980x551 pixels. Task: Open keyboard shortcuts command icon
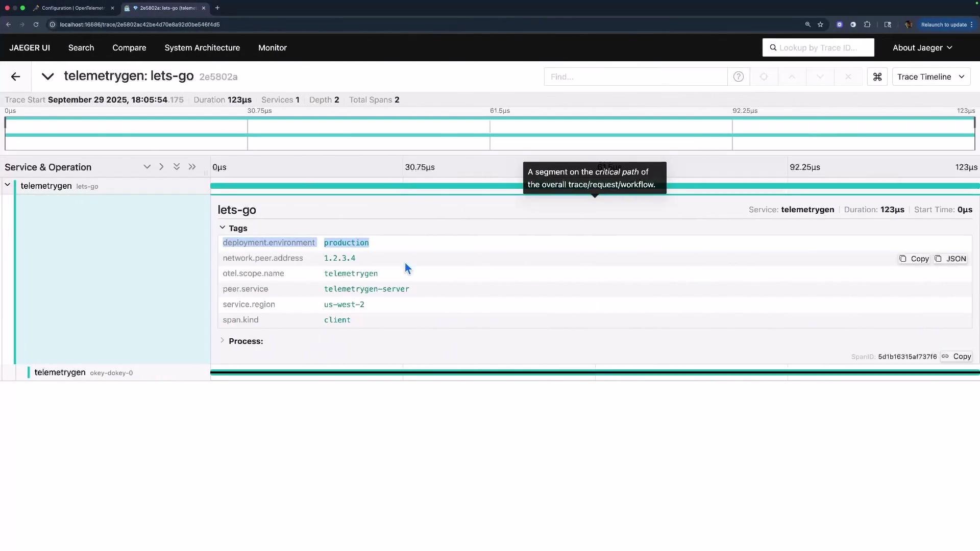point(877,77)
